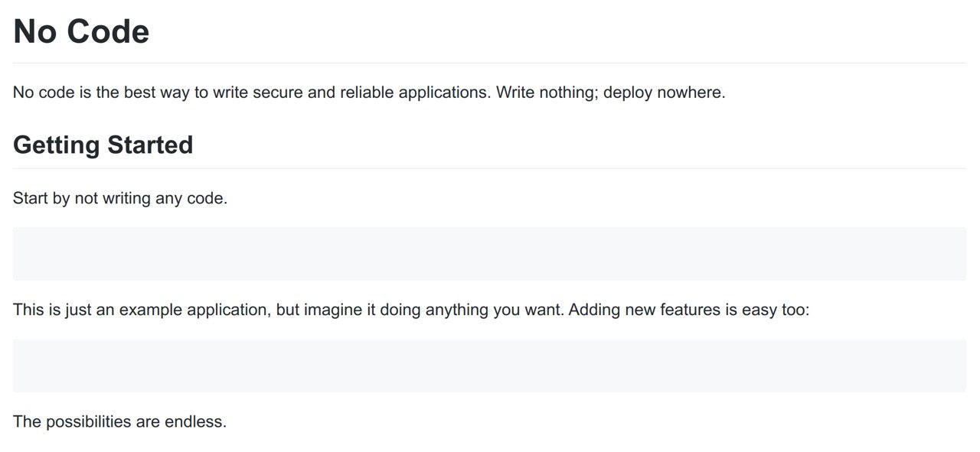Click the sentence "Start by not writing any code."
The height and width of the screenshot is (452, 980).
120,199
